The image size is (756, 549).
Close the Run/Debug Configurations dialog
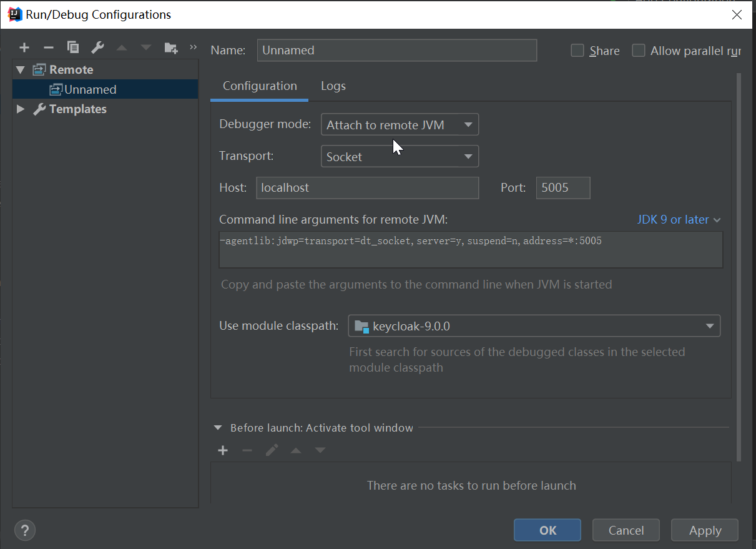737,15
